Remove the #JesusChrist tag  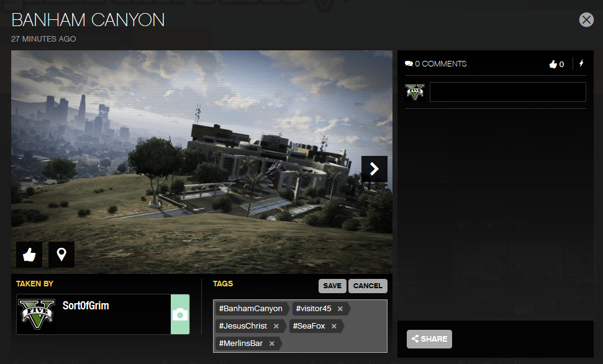point(276,326)
